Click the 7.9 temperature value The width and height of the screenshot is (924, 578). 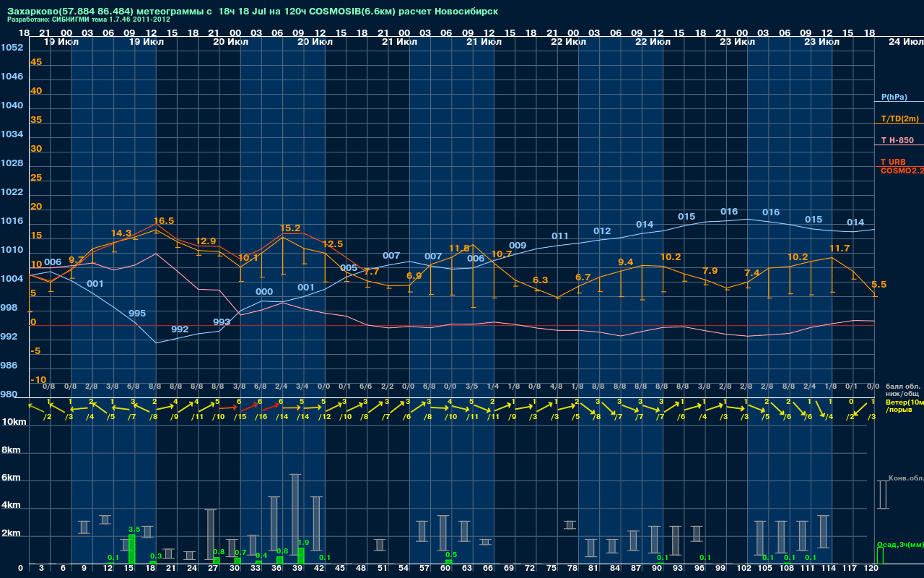pyautogui.click(x=710, y=271)
